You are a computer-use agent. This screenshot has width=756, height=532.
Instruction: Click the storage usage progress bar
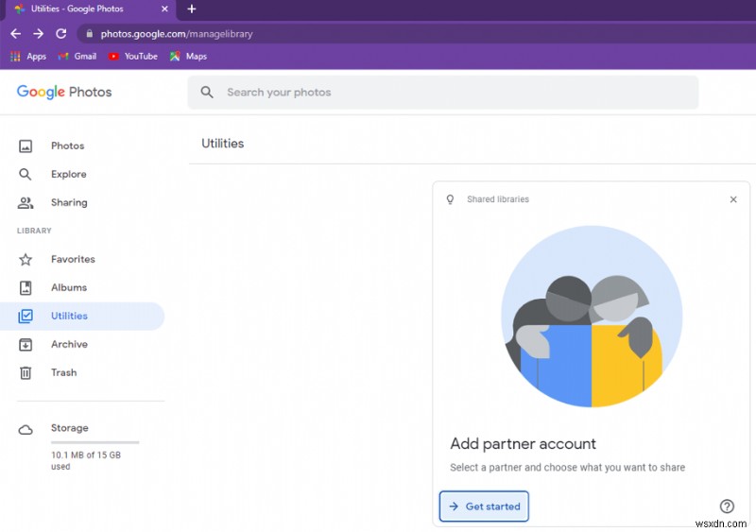coord(95,442)
